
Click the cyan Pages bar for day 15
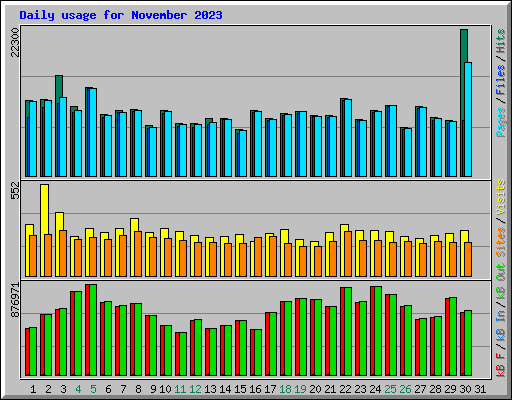243,153
